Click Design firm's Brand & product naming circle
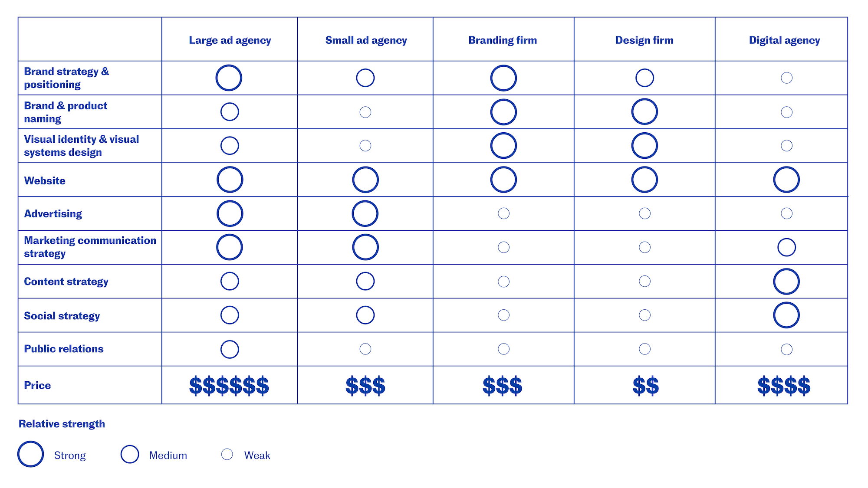 tap(644, 112)
